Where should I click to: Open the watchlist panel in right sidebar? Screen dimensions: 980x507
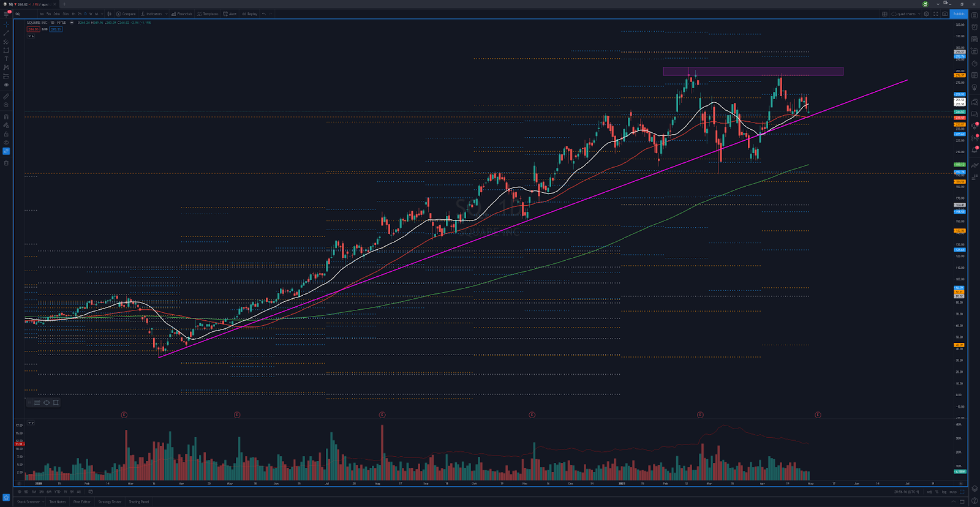pos(974,15)
